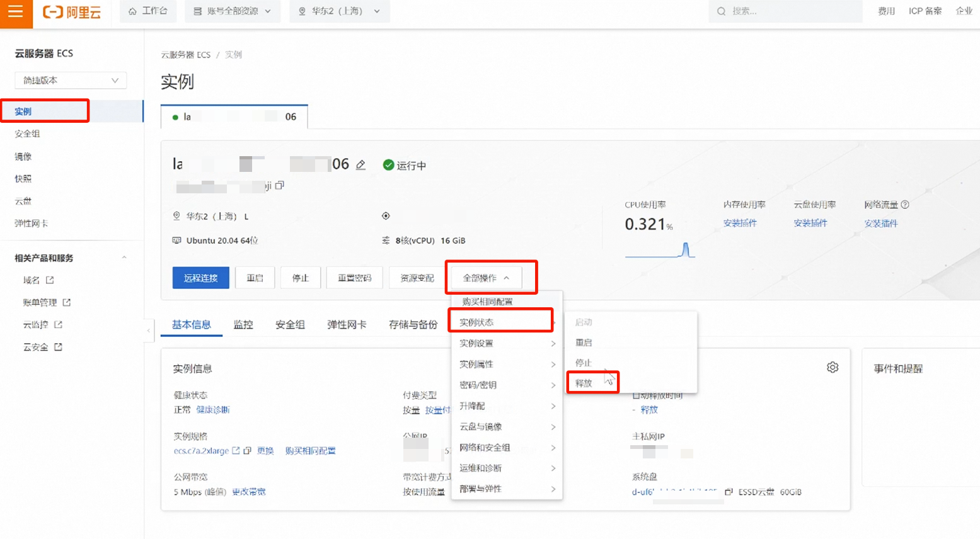Click the 停止 button on the toolbar

click(x=301, y=278)
